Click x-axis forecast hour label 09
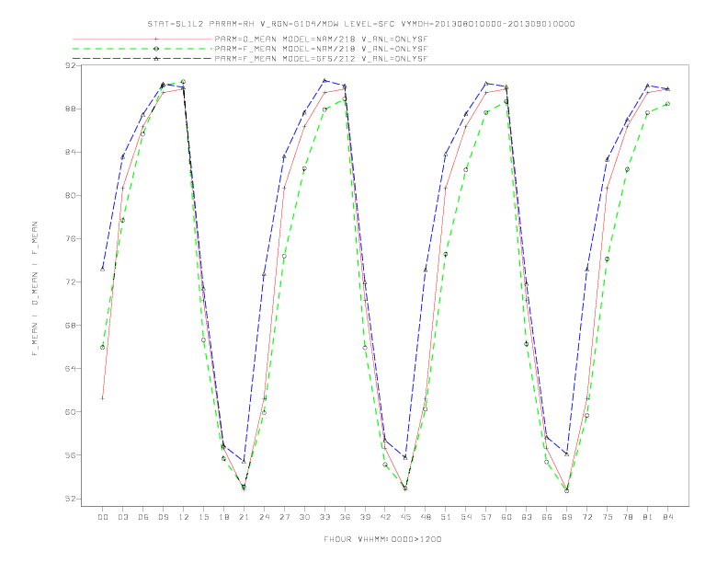 click(163, 517)
